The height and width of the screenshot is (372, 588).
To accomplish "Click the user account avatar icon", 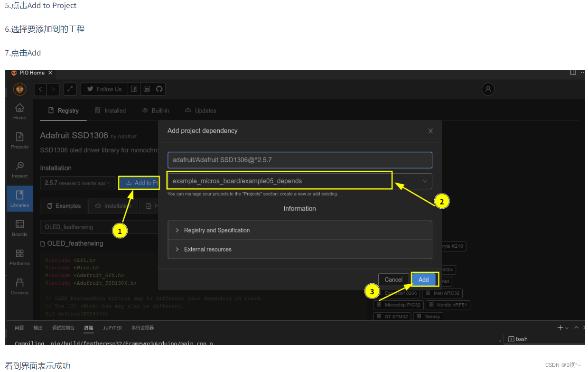I will pyautogui.click(x=488, y=89).
